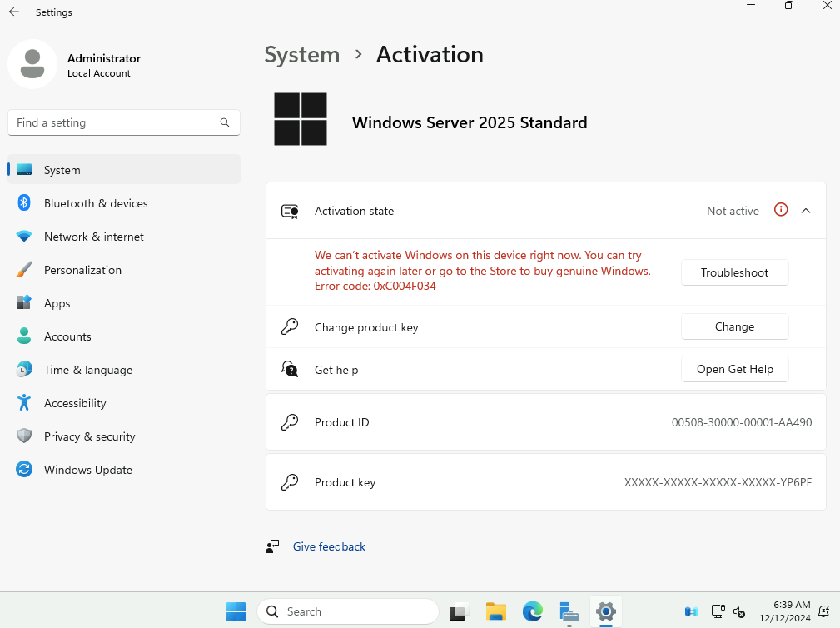
Task: Click the red info icon beside Not active
Action: click(781, 210)
